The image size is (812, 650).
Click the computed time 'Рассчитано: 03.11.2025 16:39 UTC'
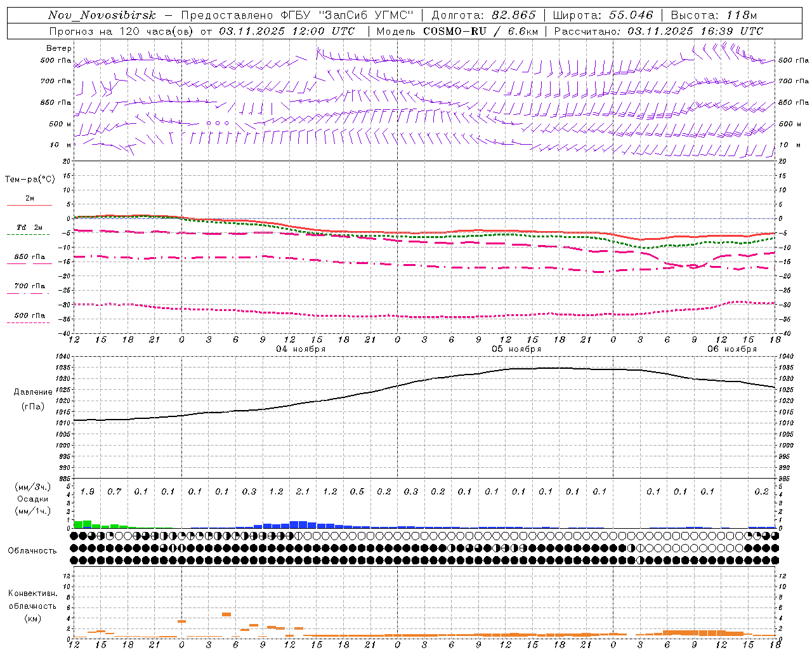pos(658,31)
